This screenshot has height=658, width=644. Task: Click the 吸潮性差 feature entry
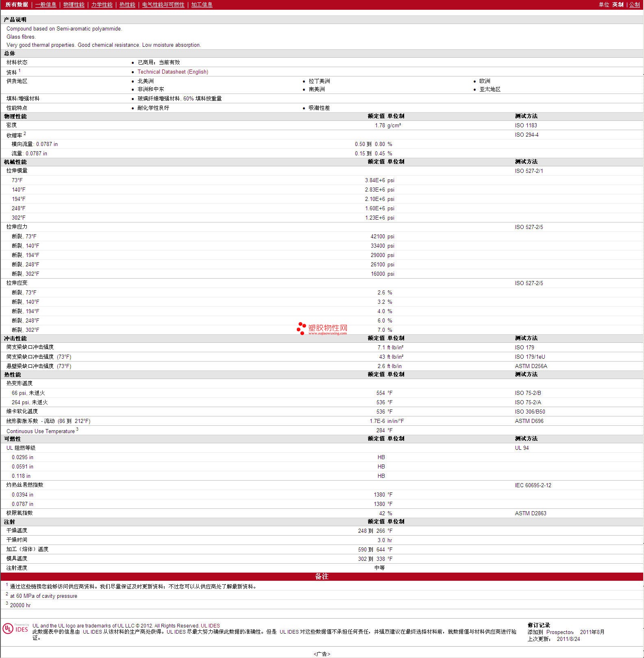coord(319,108)
